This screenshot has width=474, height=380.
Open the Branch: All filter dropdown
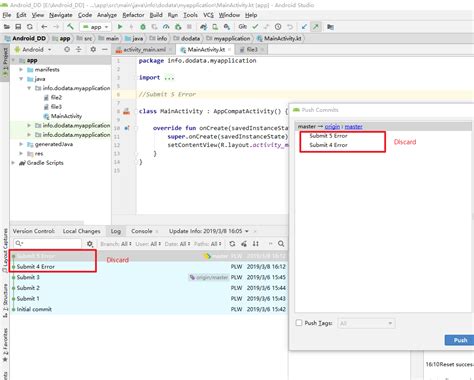116,244
